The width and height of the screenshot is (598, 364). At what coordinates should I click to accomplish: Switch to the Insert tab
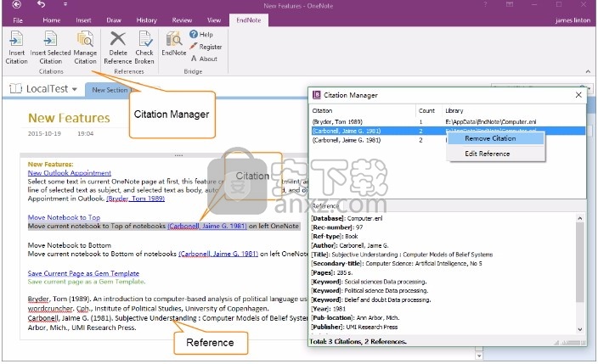tap(83, 20)
